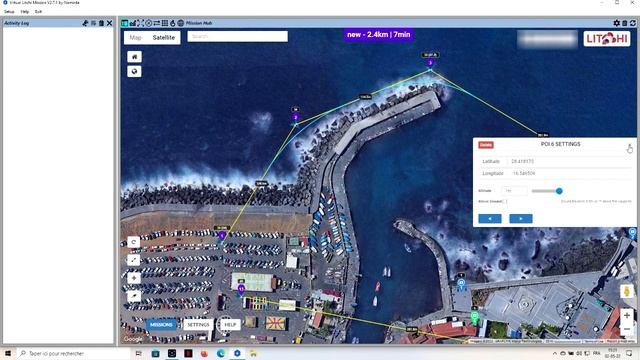The image size is (640, 360).
Task: Open the Windows Start menu
Action: click(x=8, y=353)
